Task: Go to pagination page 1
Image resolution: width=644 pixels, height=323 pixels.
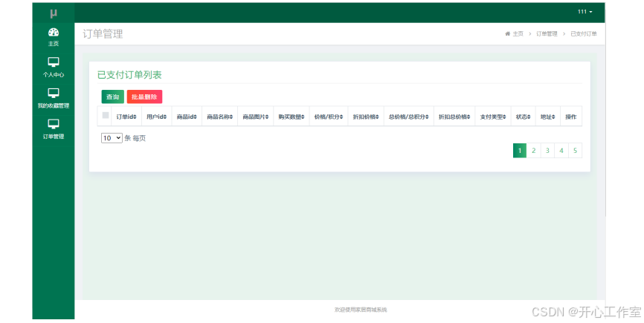Action: coord(520,151)
